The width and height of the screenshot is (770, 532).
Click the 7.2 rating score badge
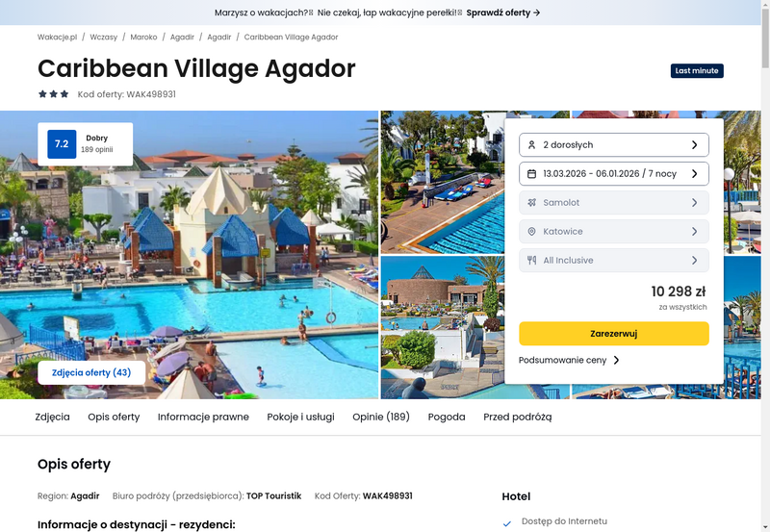(x=62, y=143)
